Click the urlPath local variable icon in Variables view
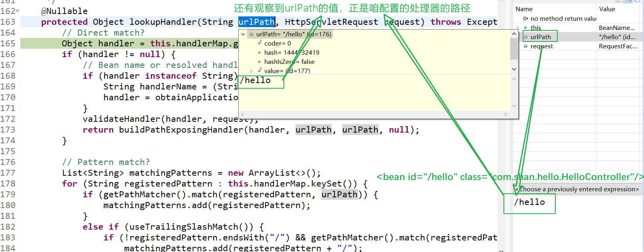Image resolution: width=644 pixels, height=252 pixels. [525, 37]
